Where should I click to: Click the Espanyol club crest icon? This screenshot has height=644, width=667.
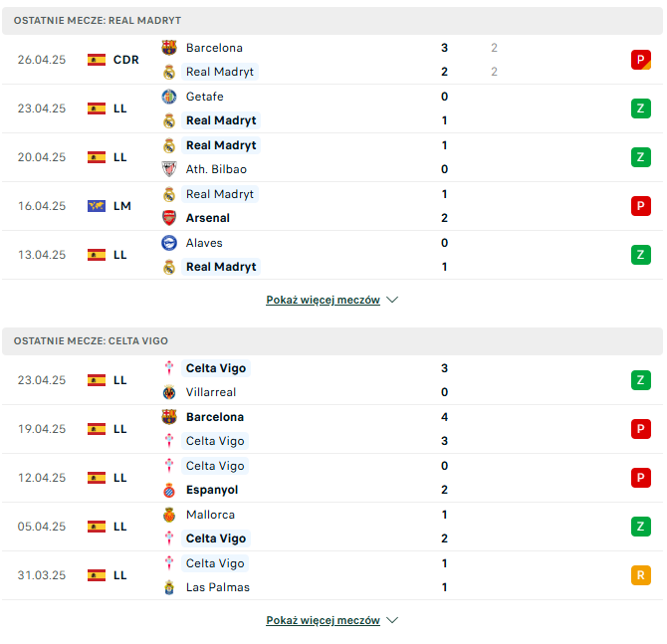point(169,490)
